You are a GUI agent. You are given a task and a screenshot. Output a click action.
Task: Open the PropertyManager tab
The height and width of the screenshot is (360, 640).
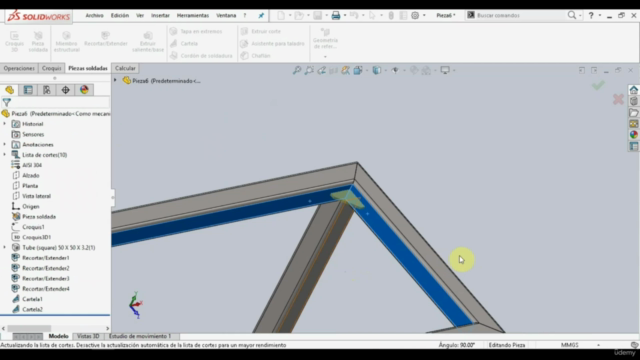(x=28, y=90)
